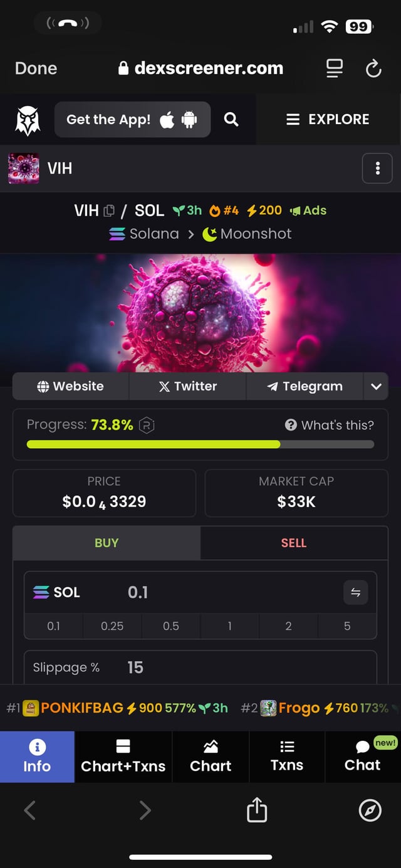Screen dimensions: 401x868
Task: Expand more social links chevron
Action: [x=376, y=386]
